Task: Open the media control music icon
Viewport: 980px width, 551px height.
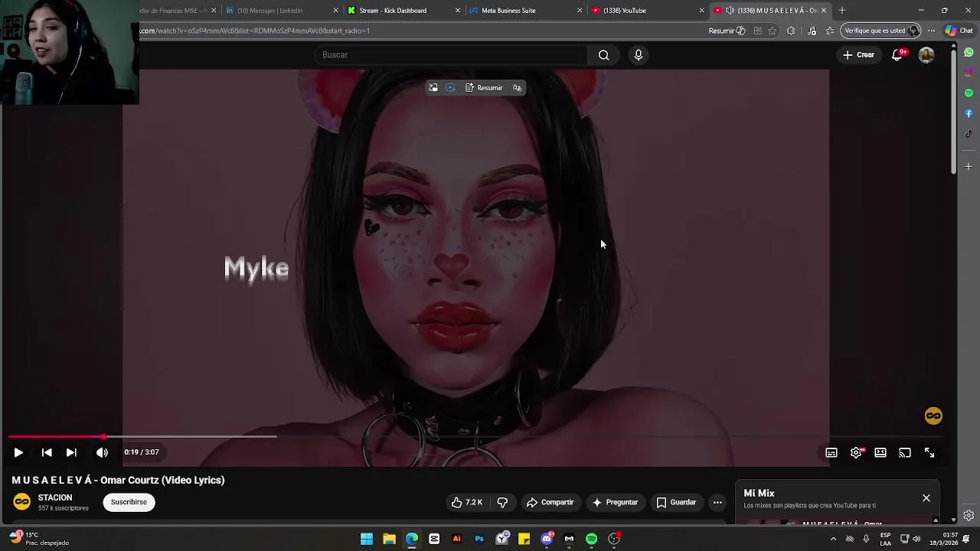Action: tap(812, 31)
